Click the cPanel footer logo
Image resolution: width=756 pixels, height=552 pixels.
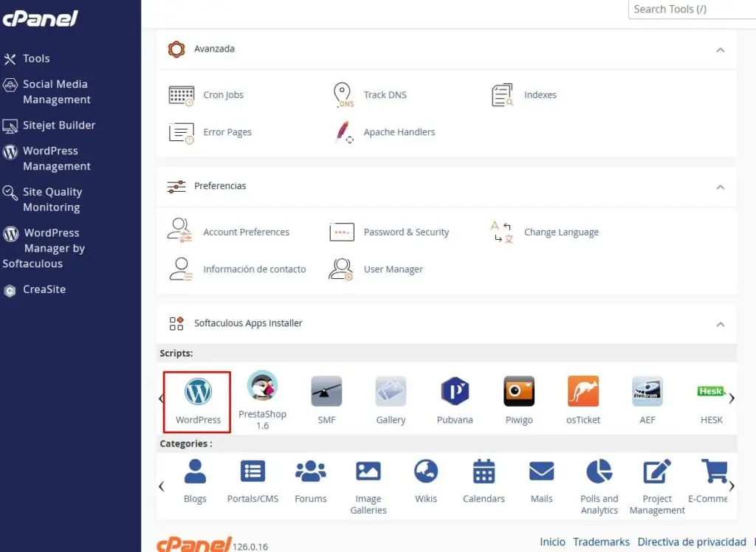point(194,545)
